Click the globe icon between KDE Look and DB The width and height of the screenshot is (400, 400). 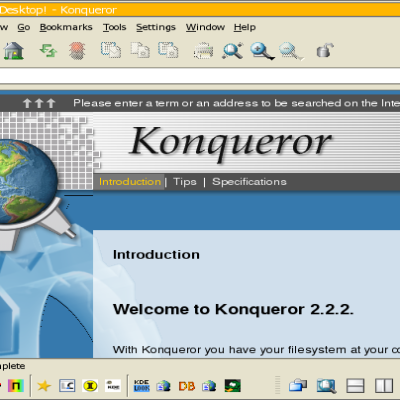point(163,386)
